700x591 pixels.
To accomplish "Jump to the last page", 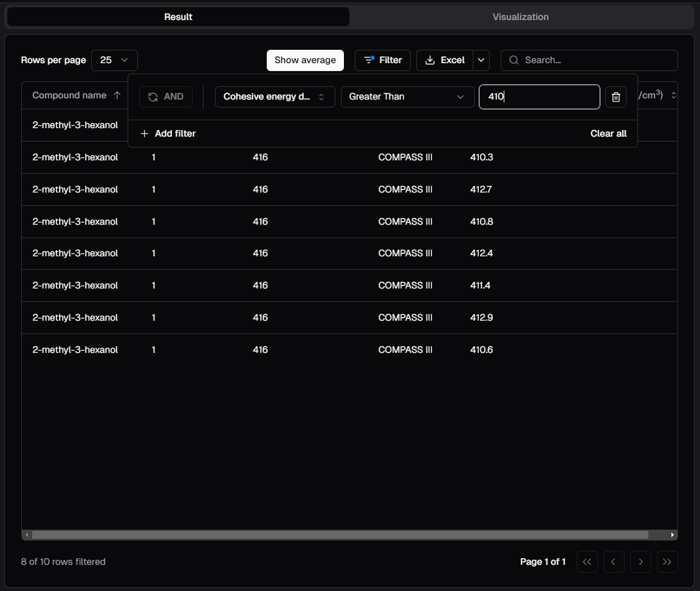I will (x=667, y=562).
